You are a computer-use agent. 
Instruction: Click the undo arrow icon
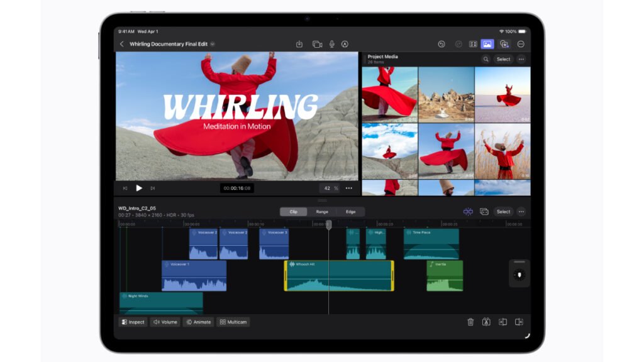(x=441, y=44)
